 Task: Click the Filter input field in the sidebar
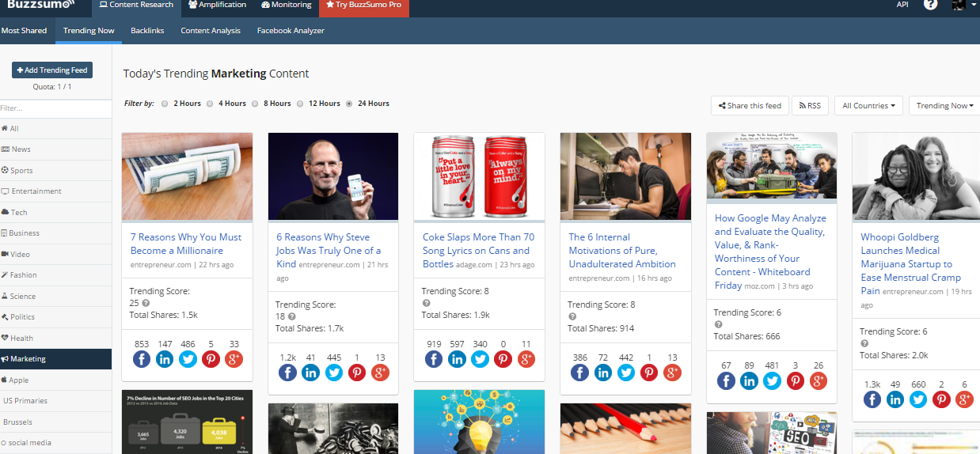pyautogui.click(x=55, y=108)
